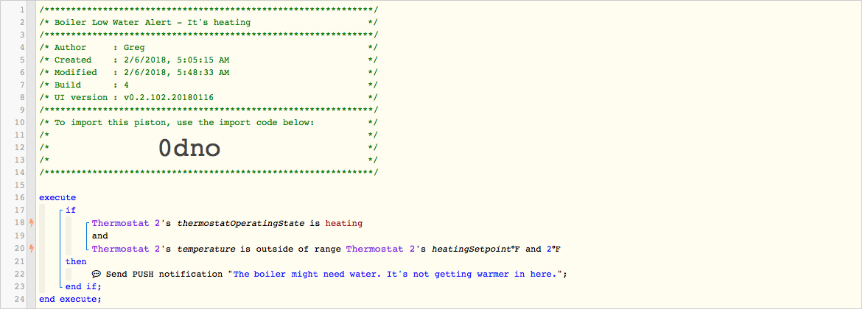
Task: Select the 'if' statement keyword
Action: [71, 210]
